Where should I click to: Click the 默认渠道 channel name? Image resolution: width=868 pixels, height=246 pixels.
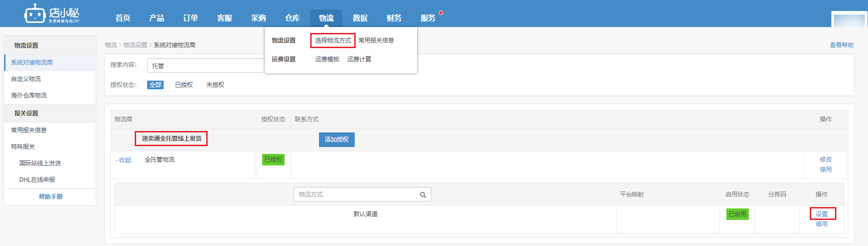pyautogui.click(x=365, y=214)
